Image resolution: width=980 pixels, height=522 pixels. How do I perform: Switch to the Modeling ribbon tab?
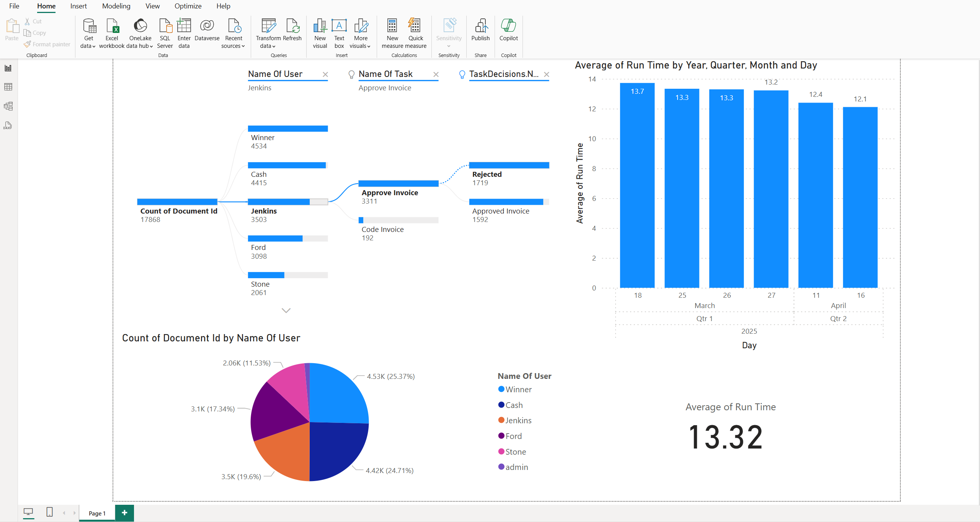click(116, 6)
